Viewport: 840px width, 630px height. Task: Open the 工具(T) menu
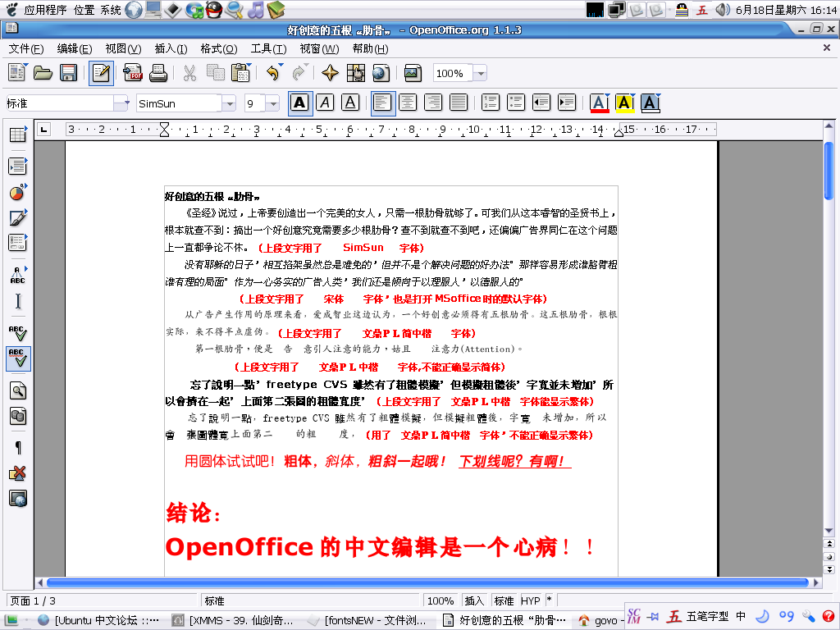point(268,48)
